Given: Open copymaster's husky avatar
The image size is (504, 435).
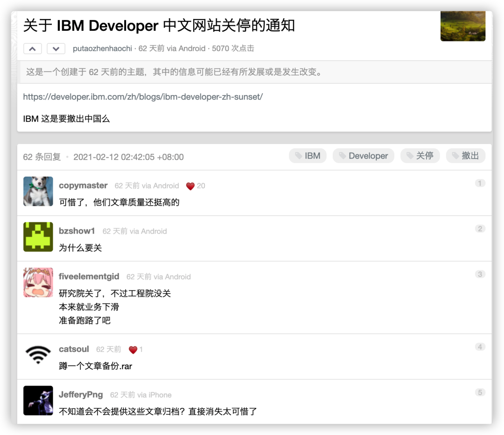Looking at the screenshot, I should [x=38, y=191].
